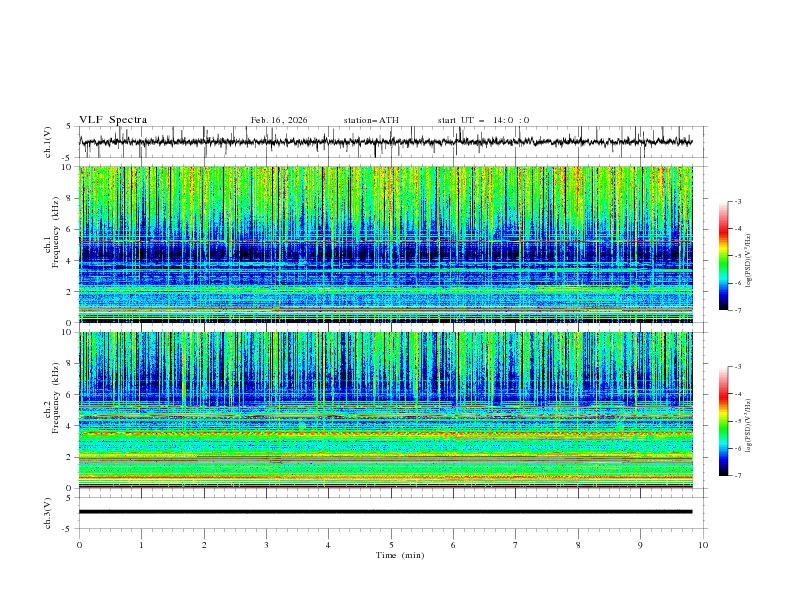Click the 8 minute tick on time axis
Image resolution: width=792 pixels, height=612 pixels.
pos(578,545)
